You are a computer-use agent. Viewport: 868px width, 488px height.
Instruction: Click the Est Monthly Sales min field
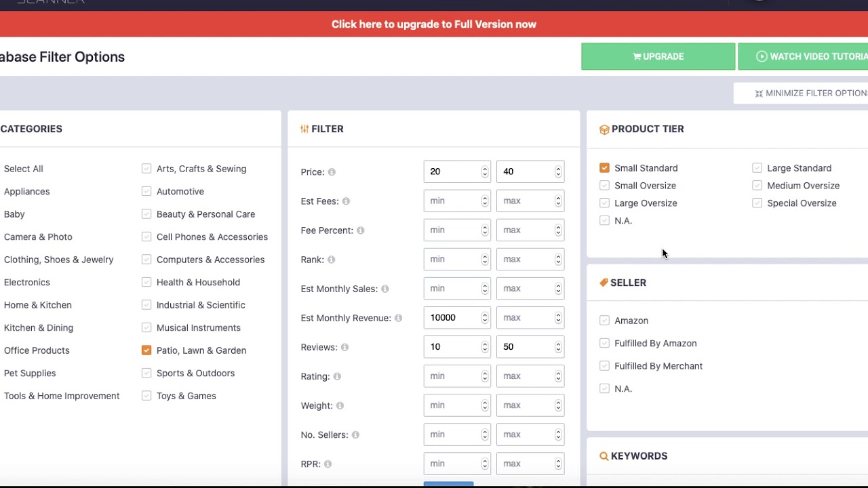[x=457, y=289]
